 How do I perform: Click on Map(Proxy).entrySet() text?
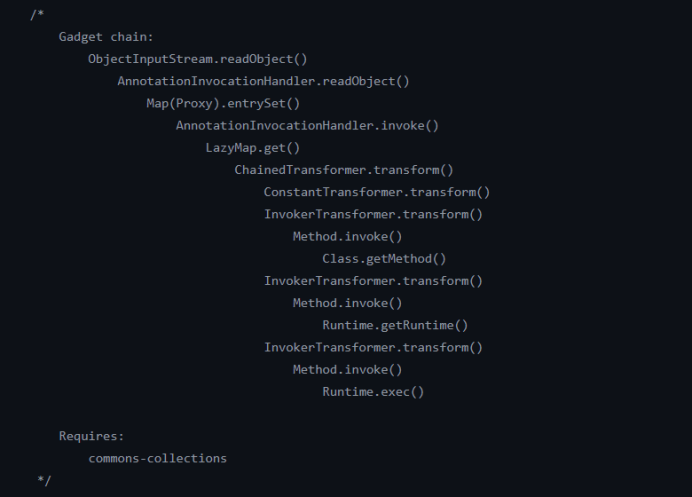223,103
